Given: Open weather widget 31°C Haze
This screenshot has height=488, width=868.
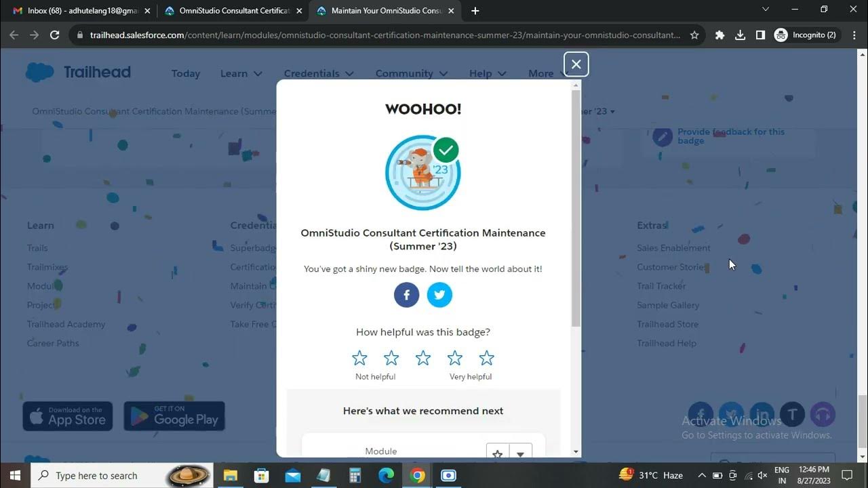Looking at the screenshot, I should (650, 475).
